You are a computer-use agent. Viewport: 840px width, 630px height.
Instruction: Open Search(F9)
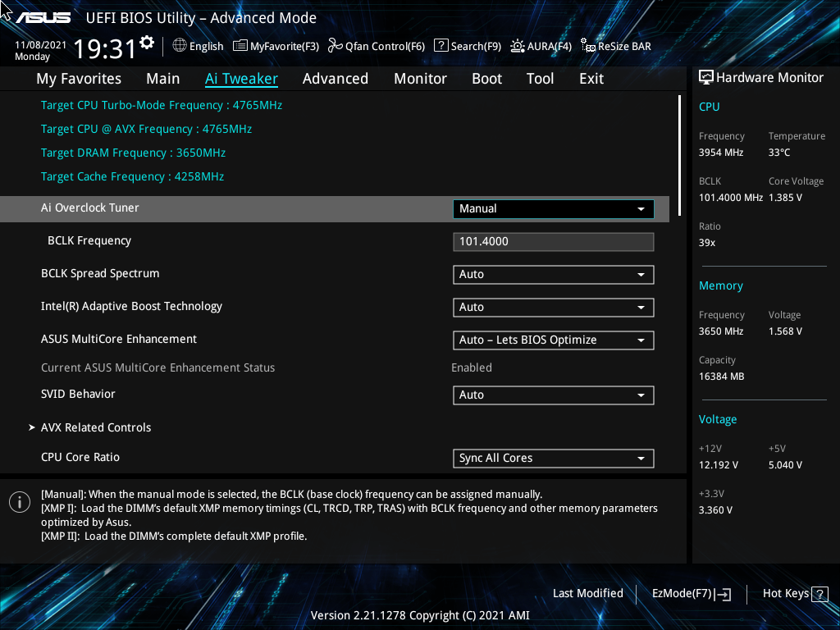tap(468, 46)
